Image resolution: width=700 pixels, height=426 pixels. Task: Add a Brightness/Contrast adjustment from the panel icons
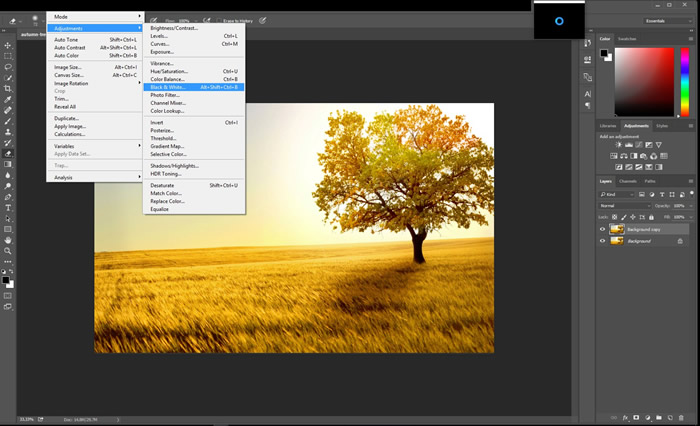[x=619, y=145]
